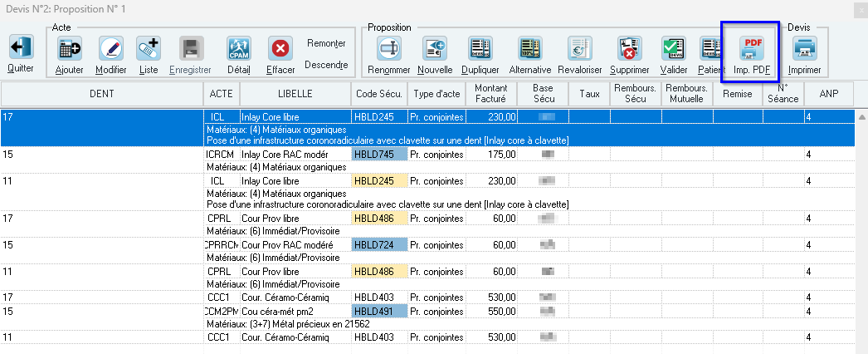
Task: Click the ACTE column header
Action: (x=222, y=94)
